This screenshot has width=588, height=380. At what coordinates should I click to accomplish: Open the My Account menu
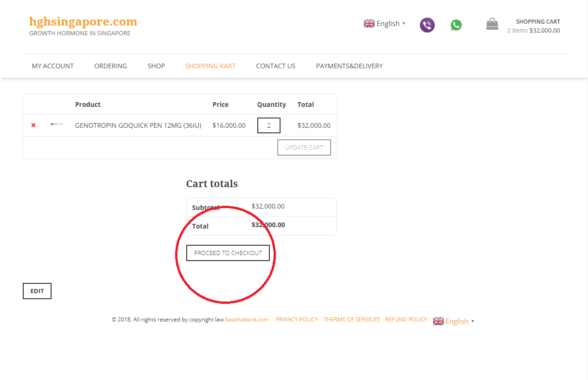tap(53, 66)
